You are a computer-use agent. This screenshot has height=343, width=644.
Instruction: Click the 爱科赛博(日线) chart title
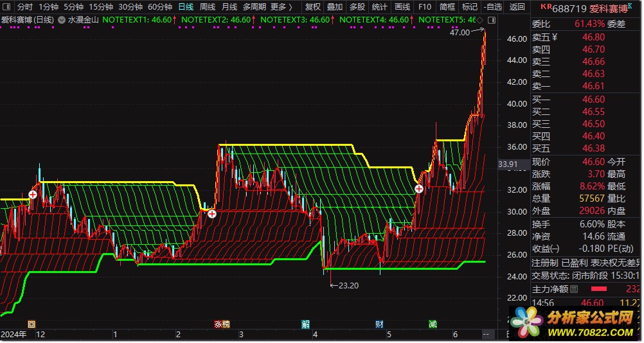click(28, 20)
